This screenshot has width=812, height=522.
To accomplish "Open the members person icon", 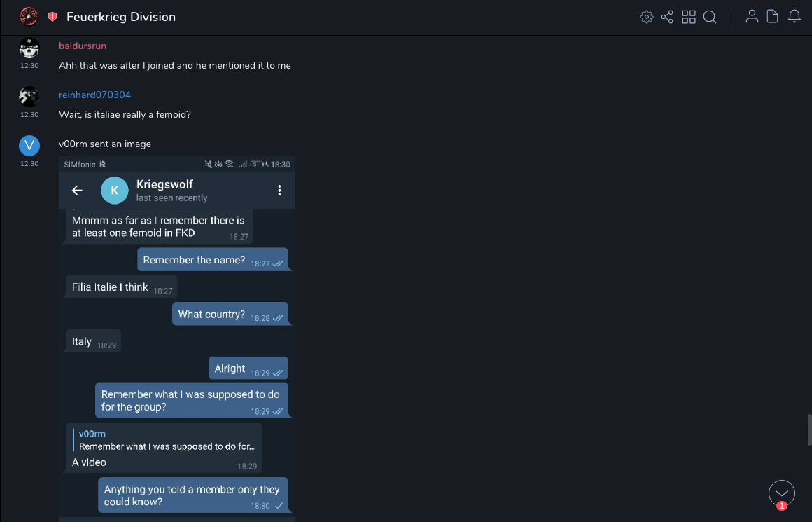I will [752, 17].
